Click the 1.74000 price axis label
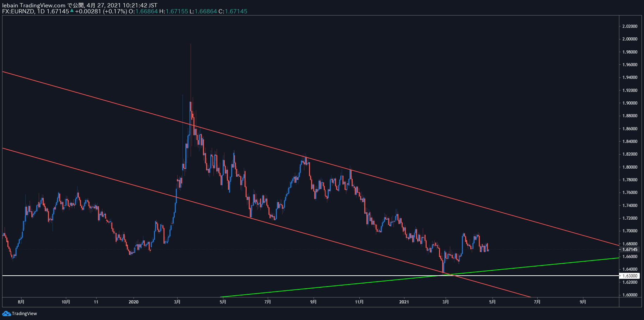The width and height of the screenshot is (644, 320). pos(630,206)
